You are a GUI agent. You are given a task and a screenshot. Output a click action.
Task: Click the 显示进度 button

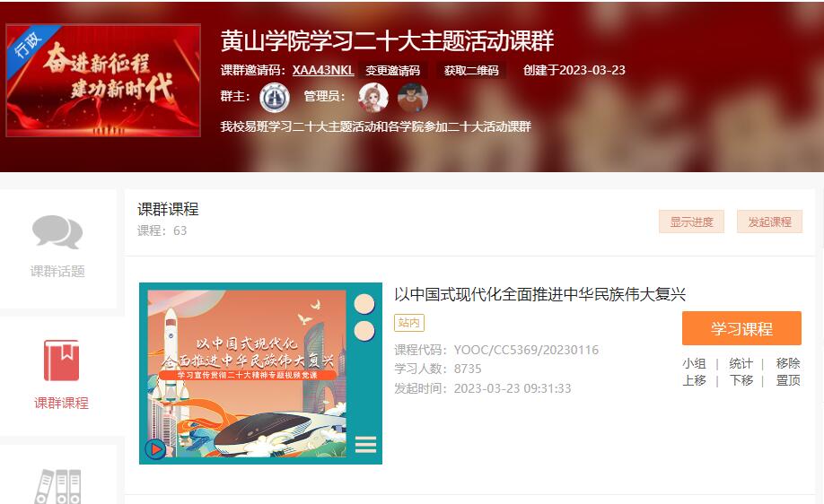[x=691, y=222]
